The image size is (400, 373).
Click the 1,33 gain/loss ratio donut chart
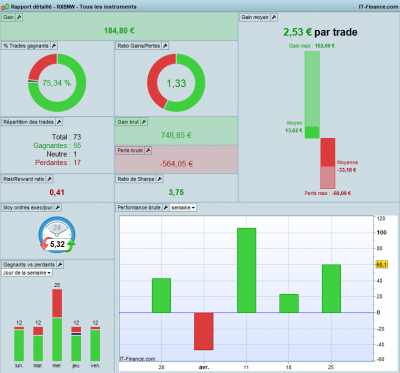(x=176, y=83)
